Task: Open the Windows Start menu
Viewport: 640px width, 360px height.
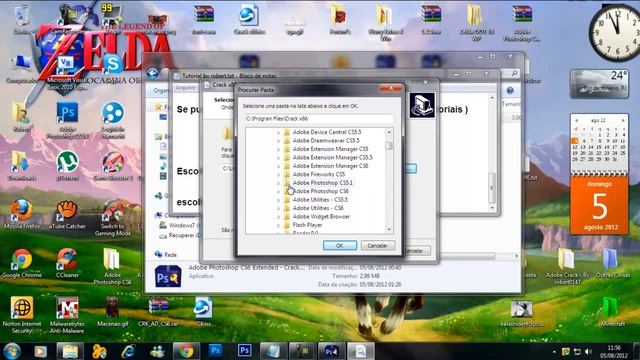Action: pos(12,351)
